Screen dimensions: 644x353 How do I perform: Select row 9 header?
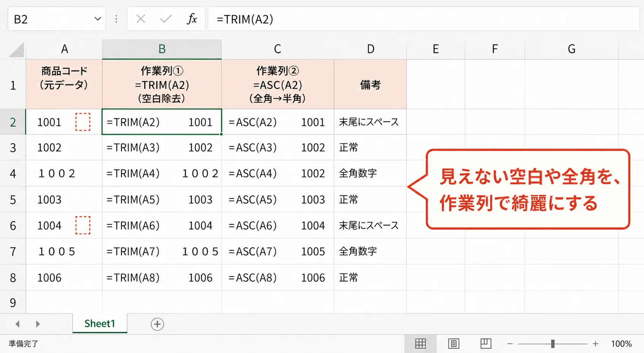click(x=13, y=302)
